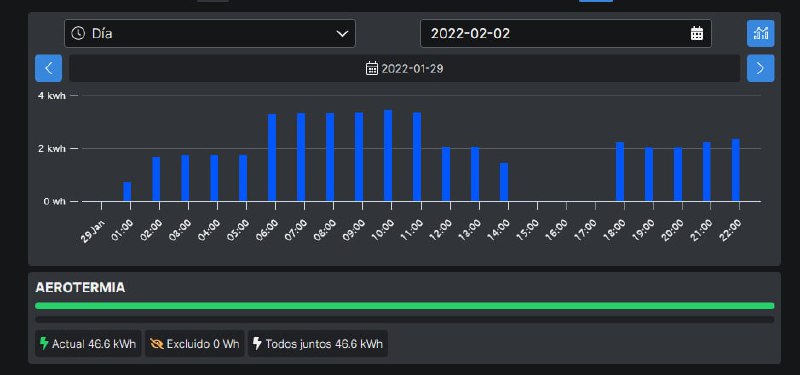Viewport: 800px width, 375px height.
Task: Expand the Día period dropdown
Action: coord(210,34)
